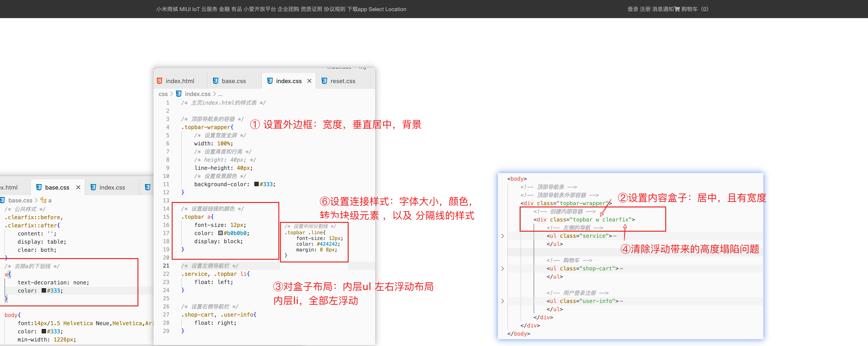Click 'float: left;' code line
The height and width of the screenshot is (346, 868).
coord(214,282)
